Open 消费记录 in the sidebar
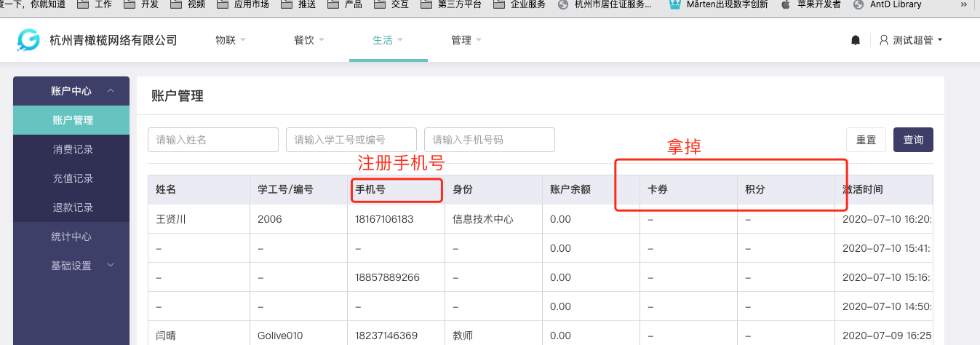Image resolution: width=980 pixels, height=345 pixels. pyautogui.click(x=71, y=149)
